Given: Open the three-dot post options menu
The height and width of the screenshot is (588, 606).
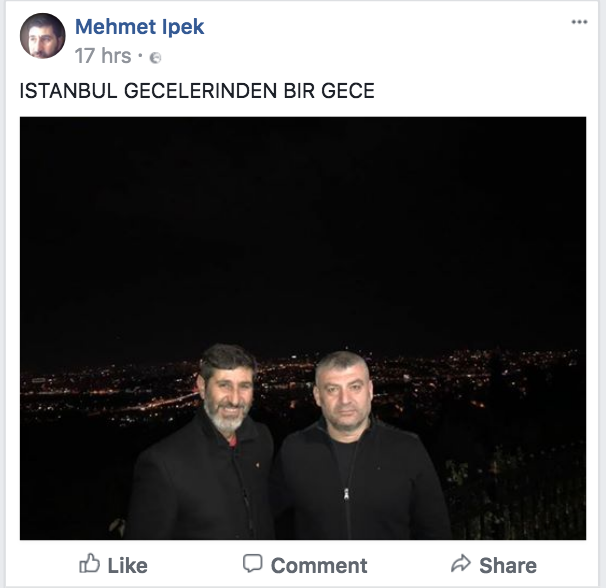Looking at the screenshot, I should click(579, 22).
